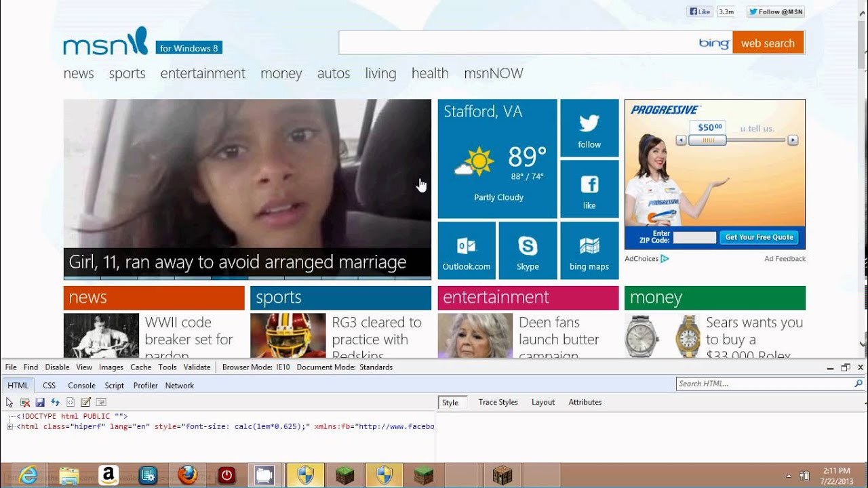Select the Attributes pane tab
This screenshot has height=488, width=868.
(x=585, y=402)
